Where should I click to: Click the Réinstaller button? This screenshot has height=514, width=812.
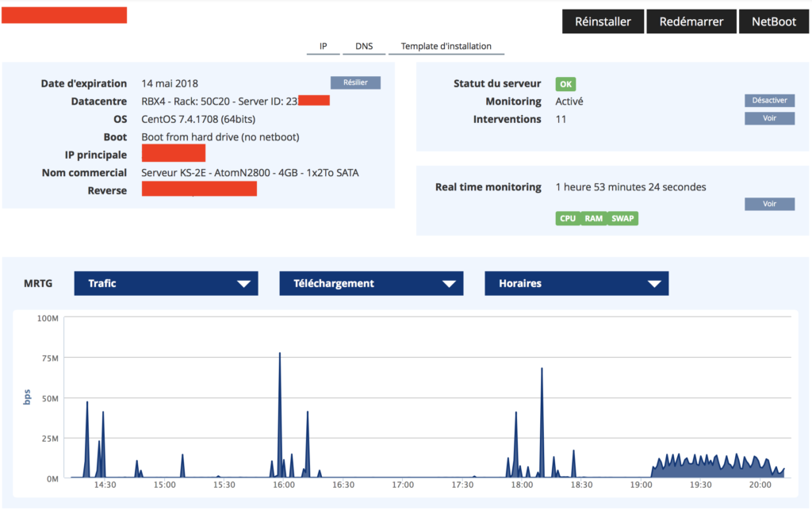[x=603, y=21]
